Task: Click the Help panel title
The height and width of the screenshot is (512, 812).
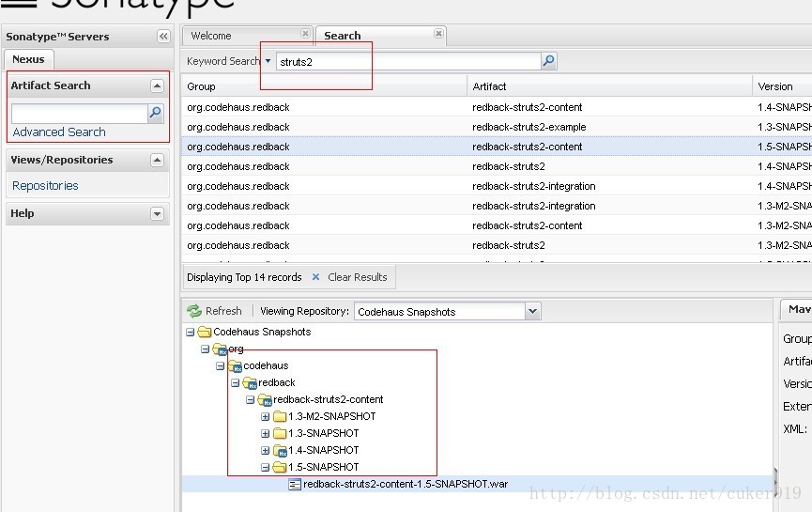Action: coord(23,213)
